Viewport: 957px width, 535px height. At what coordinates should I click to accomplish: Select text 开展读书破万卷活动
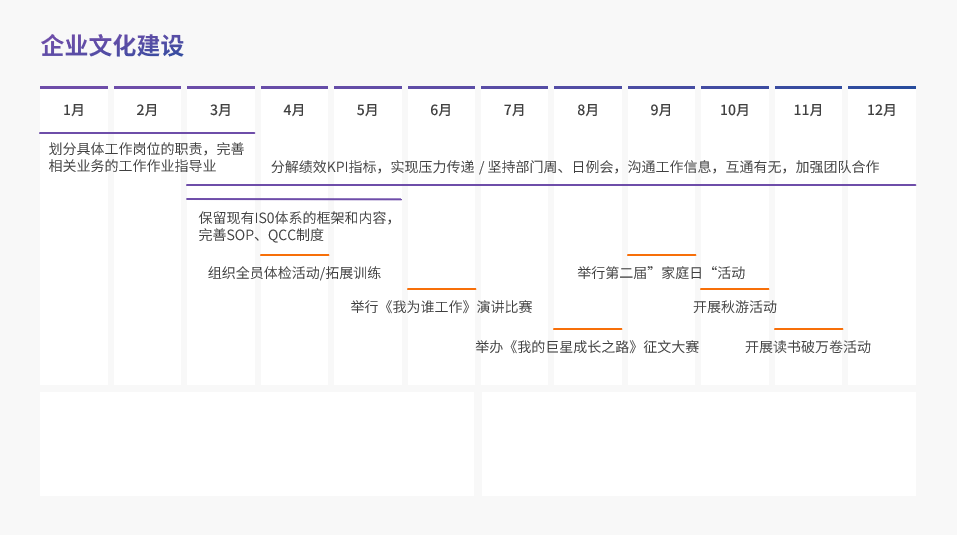coord(808,347)
